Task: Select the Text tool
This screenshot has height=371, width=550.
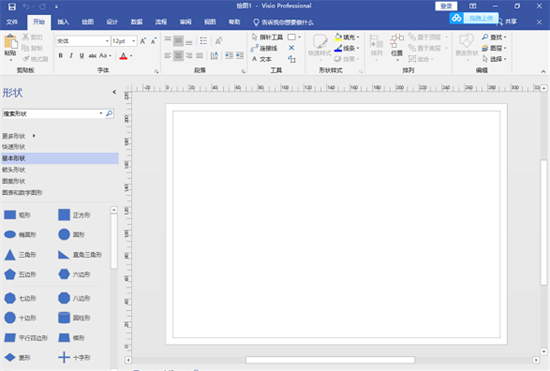Action: coord(262,59)
